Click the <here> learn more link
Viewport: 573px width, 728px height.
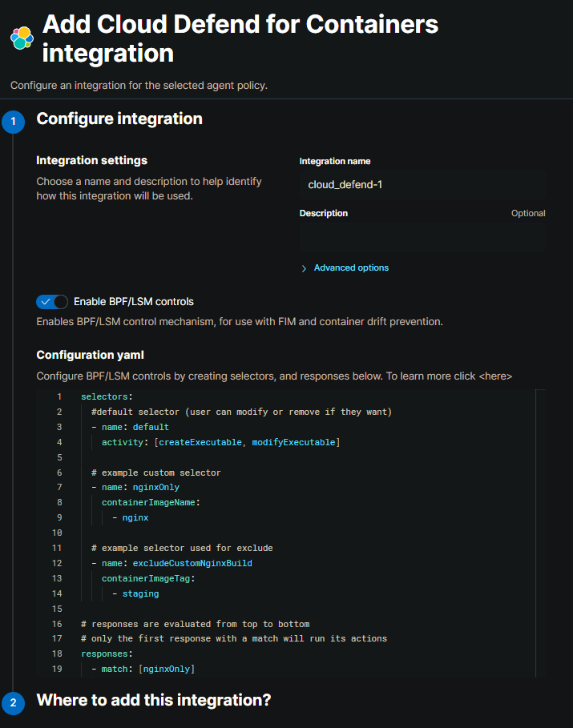click(x=493, y=376)
